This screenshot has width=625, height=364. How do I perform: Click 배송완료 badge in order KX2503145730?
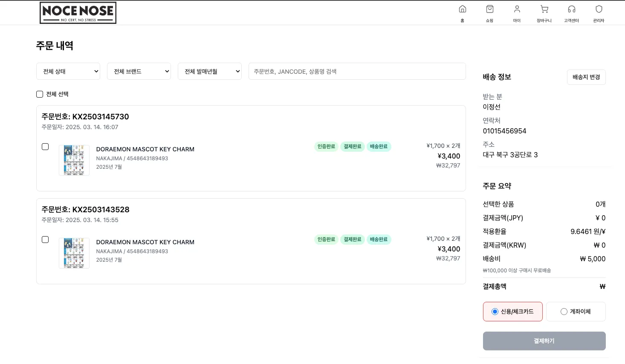379,147
